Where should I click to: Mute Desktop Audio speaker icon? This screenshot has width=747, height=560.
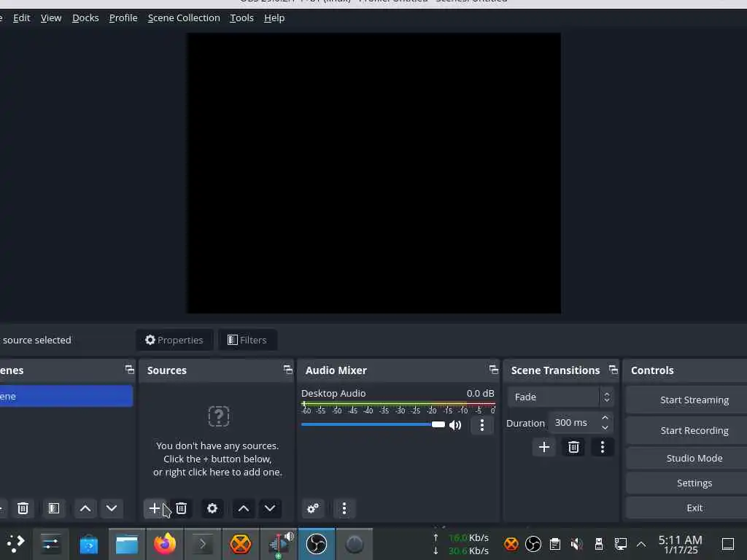tap(455, 425)
